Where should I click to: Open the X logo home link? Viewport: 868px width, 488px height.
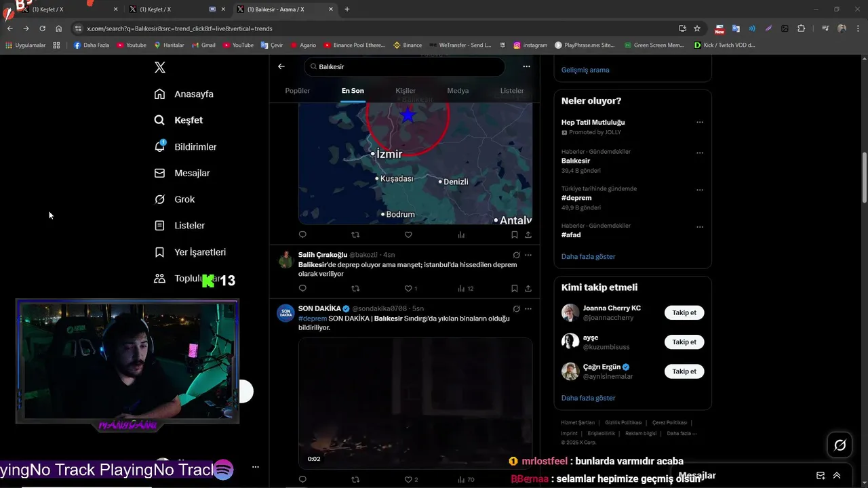click(159, 67)
